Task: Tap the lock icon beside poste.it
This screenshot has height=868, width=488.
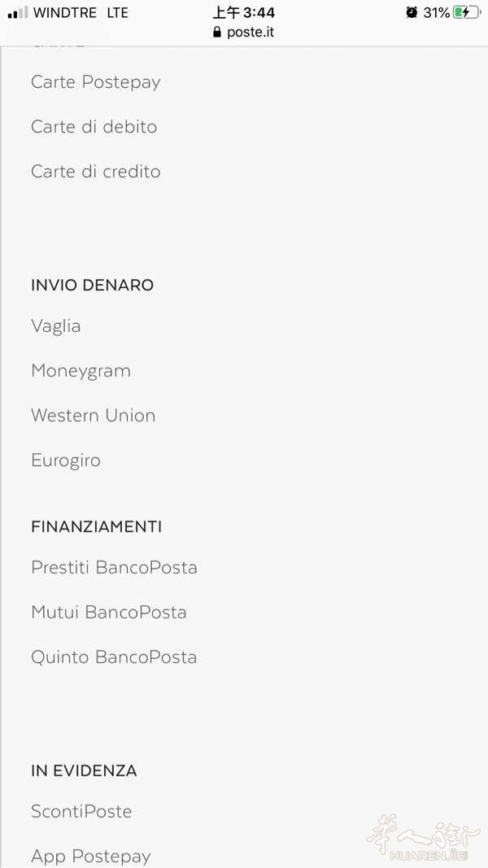Action: [x=216, y=33]
